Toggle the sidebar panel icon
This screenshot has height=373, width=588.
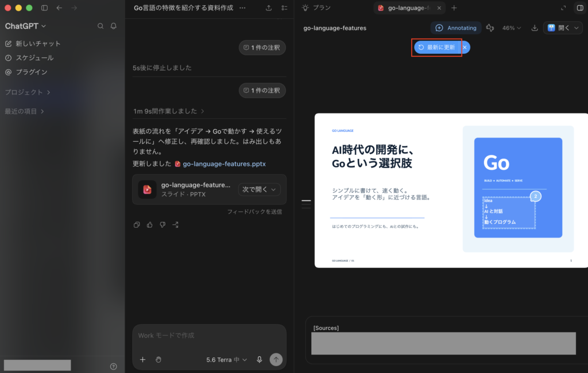point(44,8)
